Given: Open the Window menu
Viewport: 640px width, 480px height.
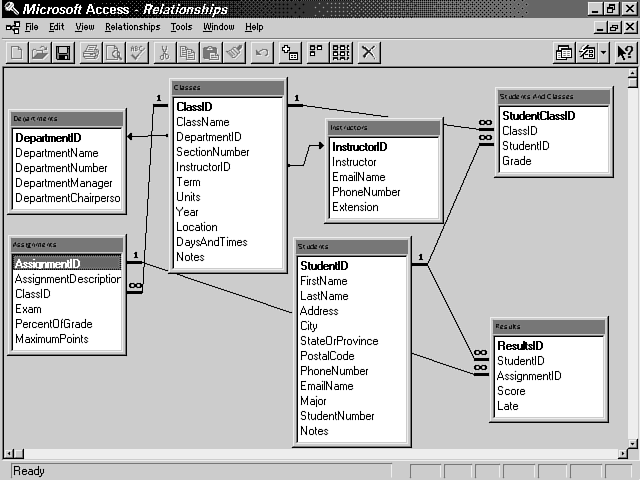Looking at the screenshot, I should tap(219, 27).
